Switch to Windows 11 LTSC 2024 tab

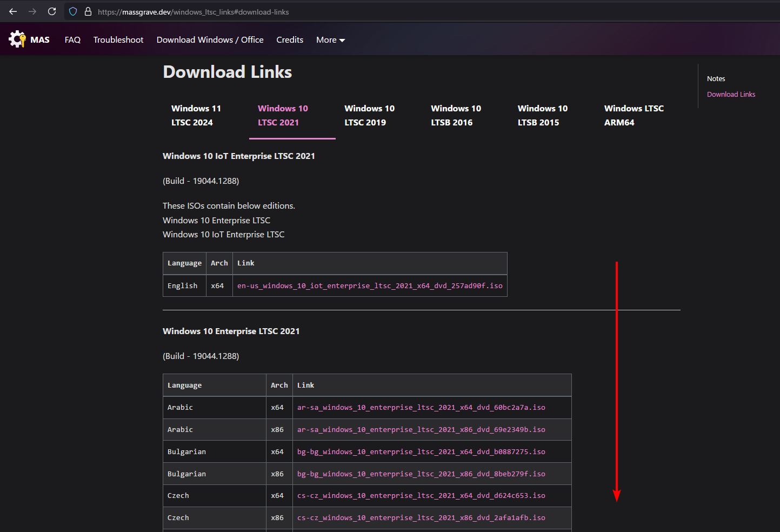point(205,116)
